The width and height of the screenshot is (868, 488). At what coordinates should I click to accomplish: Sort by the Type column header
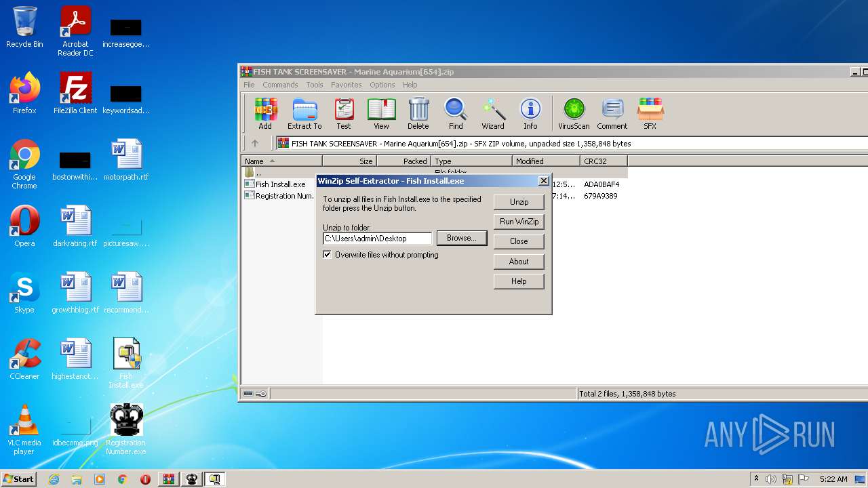point(471,161)
